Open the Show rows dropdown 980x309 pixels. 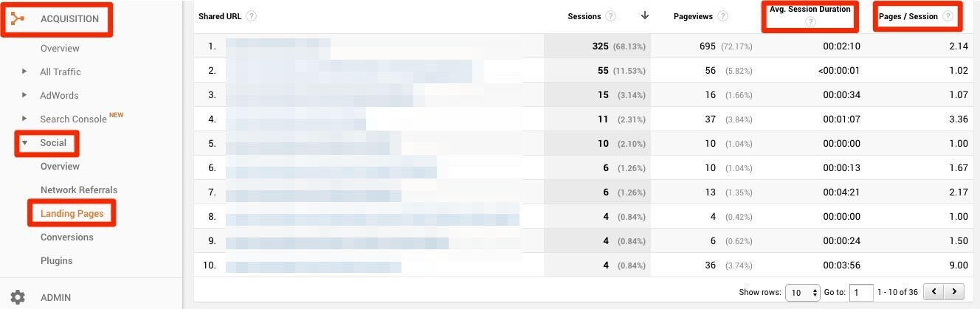pyautogui.click(x=803, y=292)
